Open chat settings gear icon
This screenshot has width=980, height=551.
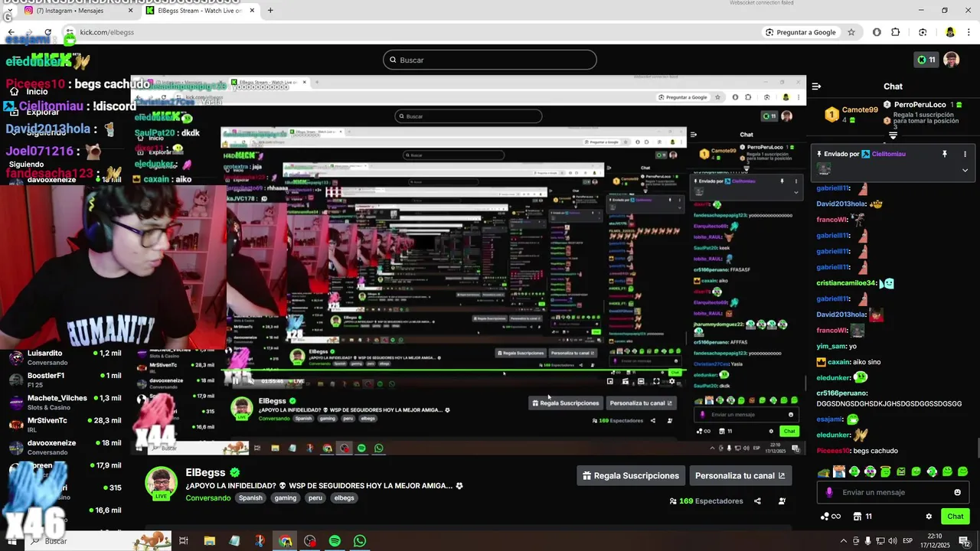(929, 517)
